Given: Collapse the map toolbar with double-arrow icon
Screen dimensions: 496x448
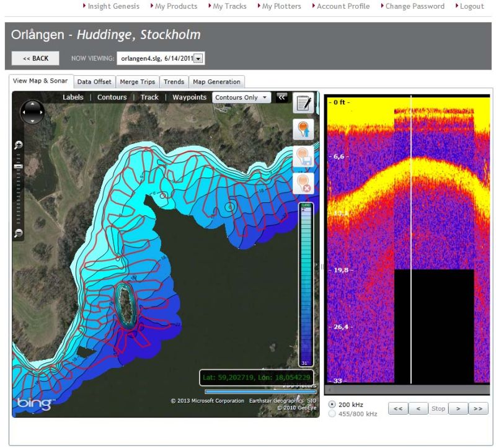Looking at the screenshot, I should coord(281,97).
